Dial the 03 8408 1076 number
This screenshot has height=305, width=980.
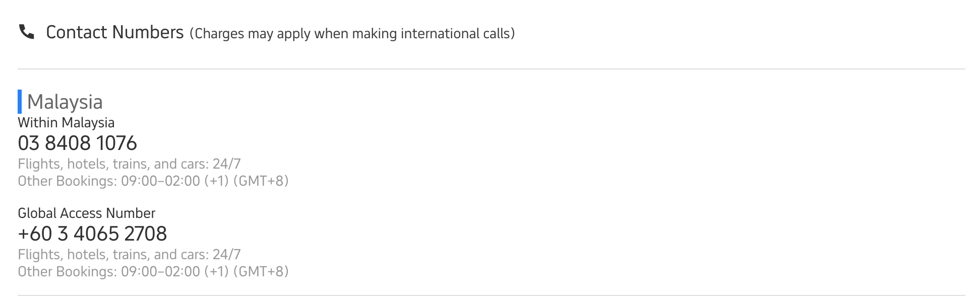click(x=77, y=143)
